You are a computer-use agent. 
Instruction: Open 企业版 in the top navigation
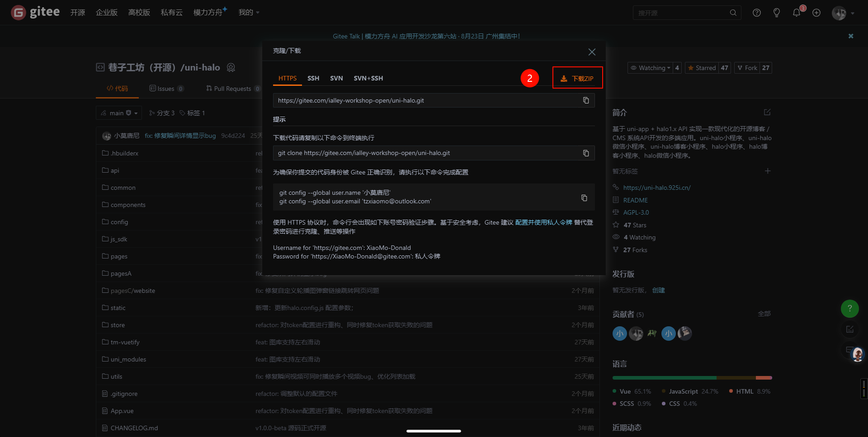[x=107, y=13]
